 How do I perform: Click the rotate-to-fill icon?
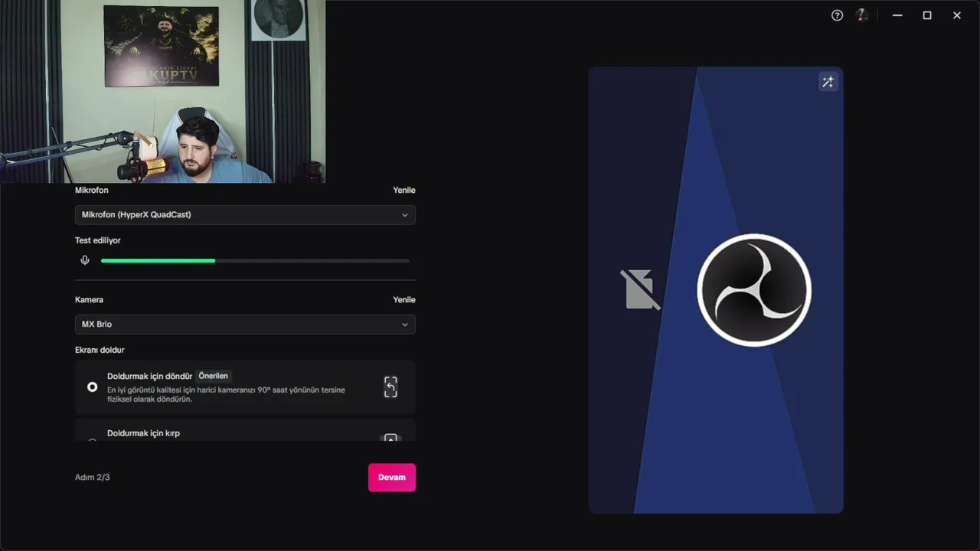(390, 387)
